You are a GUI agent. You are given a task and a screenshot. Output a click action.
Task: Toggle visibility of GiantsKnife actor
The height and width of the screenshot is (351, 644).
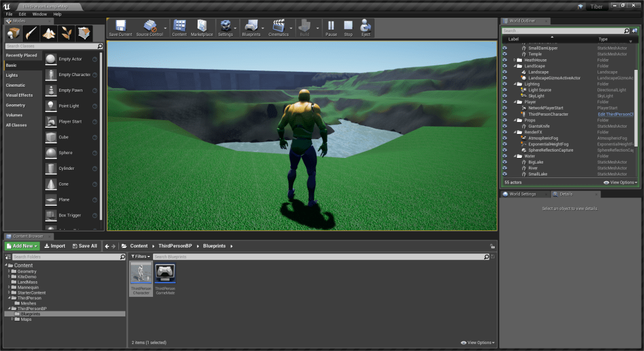point(504,126)
